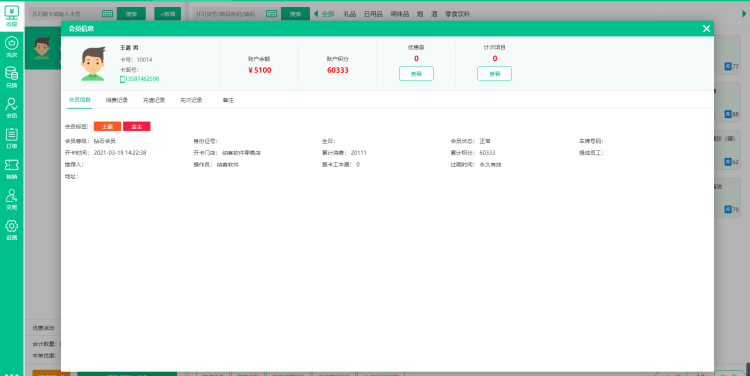Viewport: 750px width, 376px height.
Task: Click the expiry value 永久有效
Action: (490, 165)
